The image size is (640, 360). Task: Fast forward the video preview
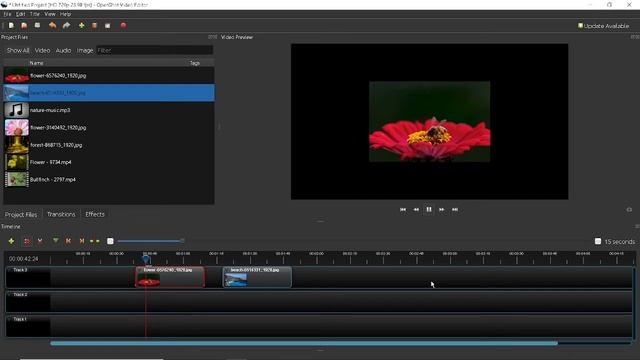point(442,209)
